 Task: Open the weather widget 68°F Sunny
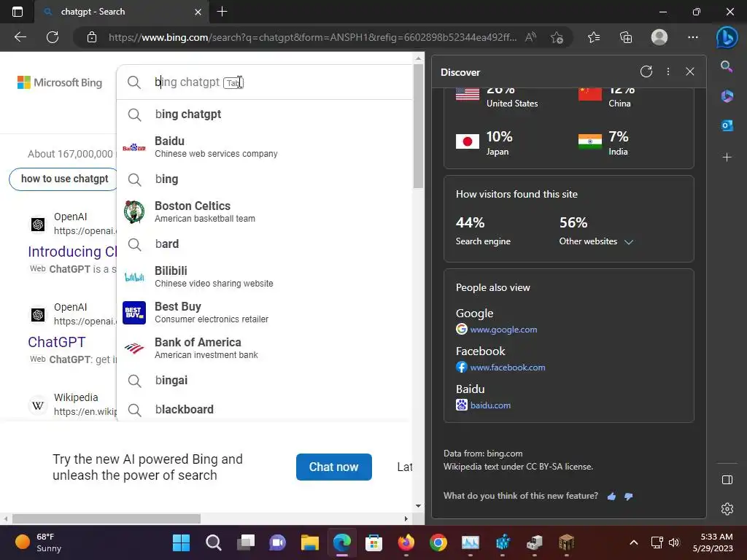tap(38, 542)
